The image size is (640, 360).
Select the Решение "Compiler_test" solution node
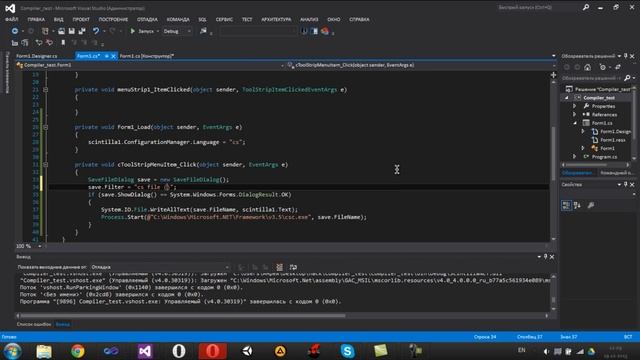(603, 89)
